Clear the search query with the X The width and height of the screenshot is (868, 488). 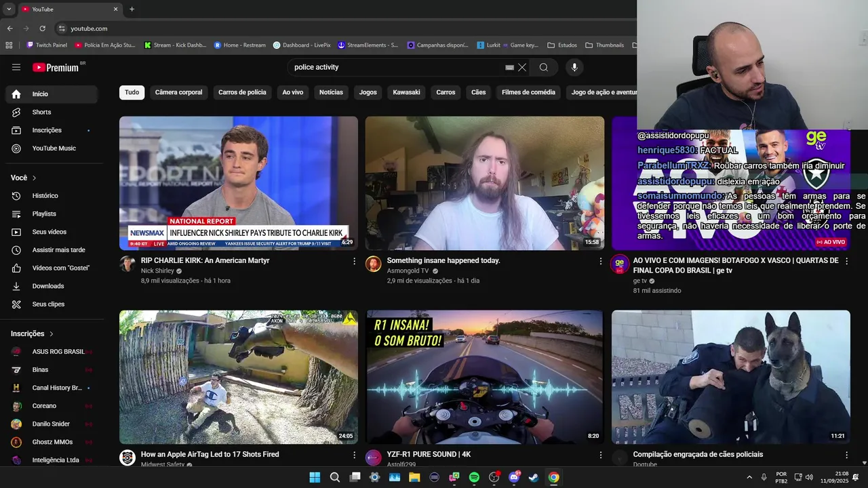click(x=522, y=67)
